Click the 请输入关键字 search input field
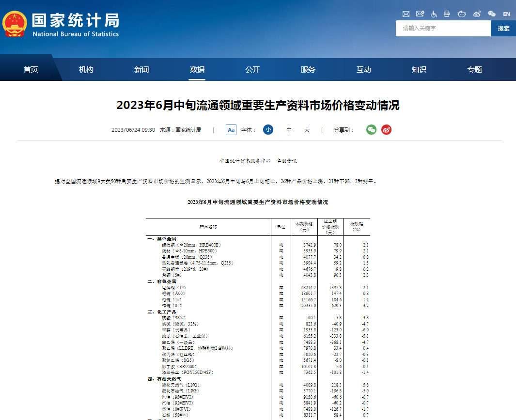516x420 pixels. [x=443, y=28]
